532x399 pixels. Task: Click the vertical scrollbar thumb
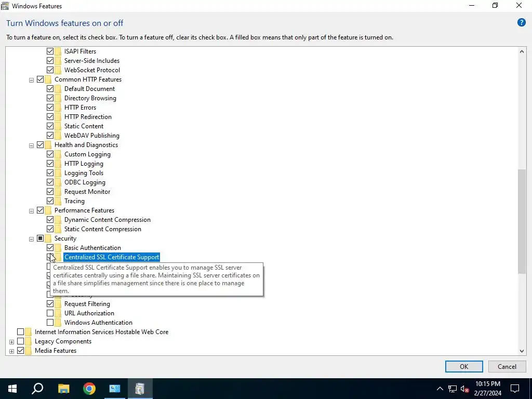pos(522,221)
